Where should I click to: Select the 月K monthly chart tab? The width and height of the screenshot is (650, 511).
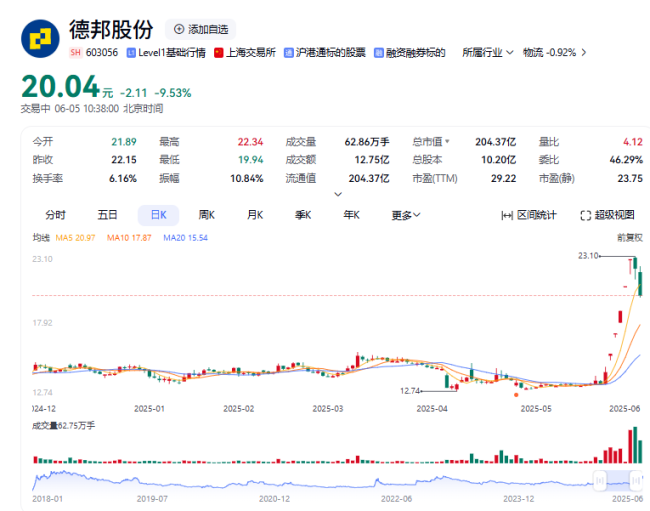(255, 215)
